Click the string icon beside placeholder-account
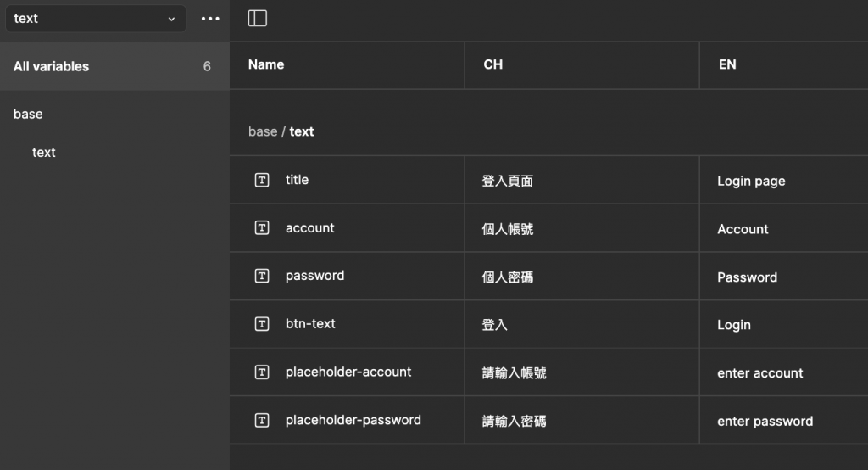The image size is (868, 470). (x=262, y=372)
